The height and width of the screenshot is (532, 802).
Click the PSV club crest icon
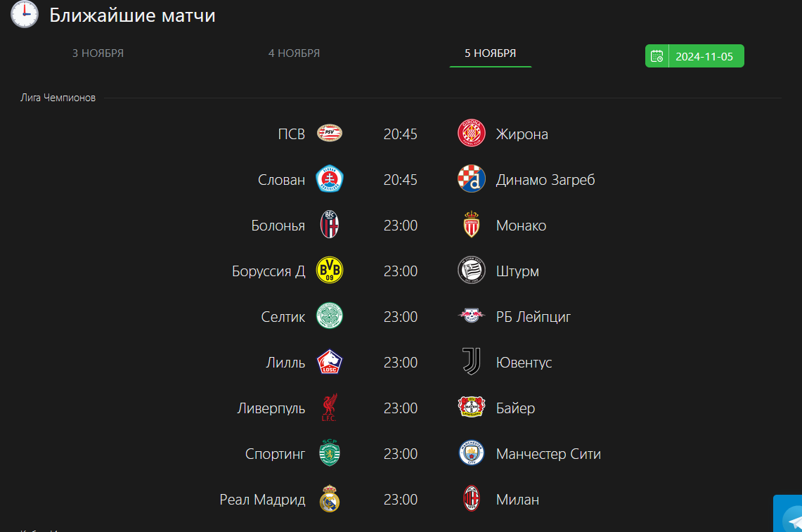[x=329, y=134]
